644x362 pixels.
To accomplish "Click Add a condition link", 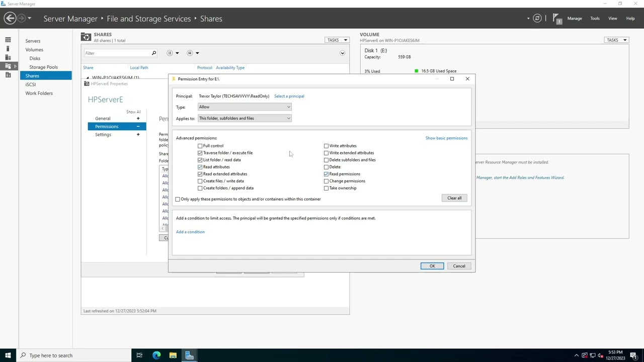I will (x=190, y=232).
